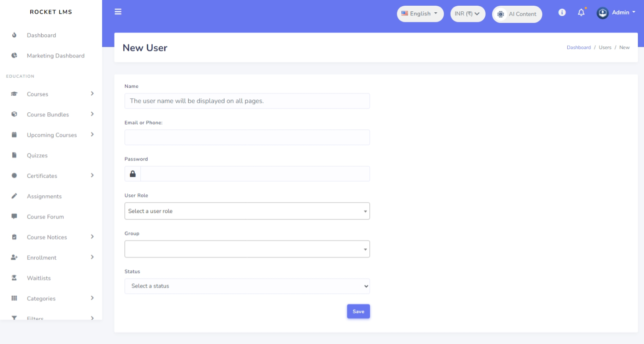Click the Upcoming Courses calendar icon
This screenshot has width=644, height=344.
tap(14, 135)
